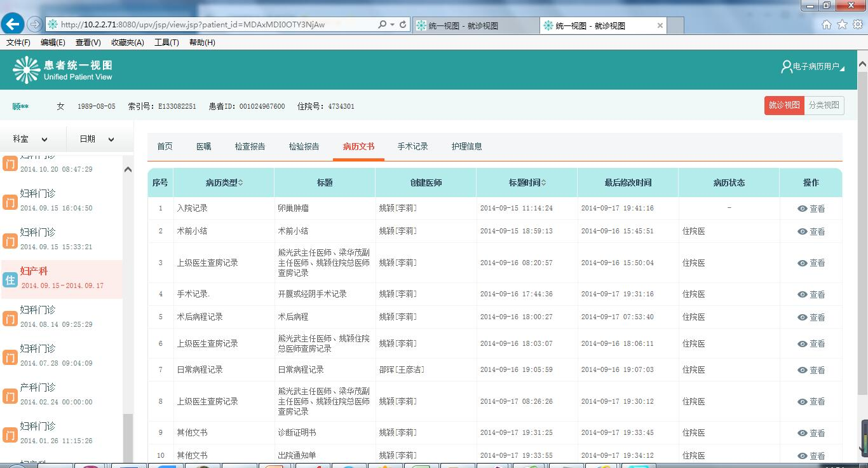Image resolution: width=868 pixels, height=468 pixels.
Task: Click the 门 icon beside 产科门诊 visit
Action: click(x=10, y=396)
